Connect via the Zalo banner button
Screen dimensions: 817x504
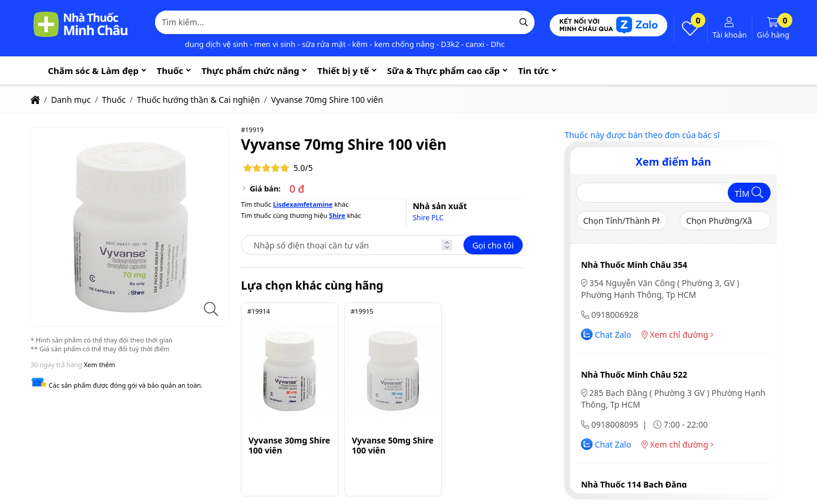coord(608,25)
